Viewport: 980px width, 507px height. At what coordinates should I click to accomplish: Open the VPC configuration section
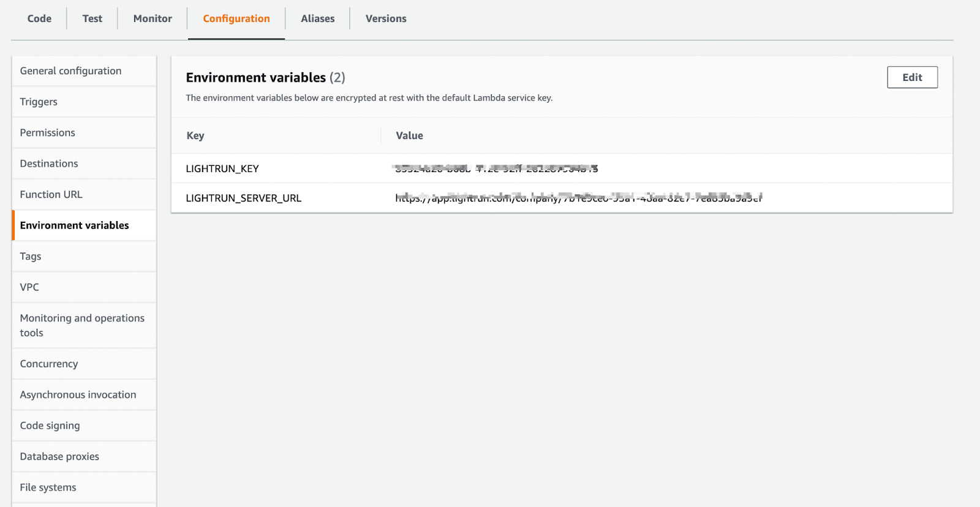tap(29, 287)
